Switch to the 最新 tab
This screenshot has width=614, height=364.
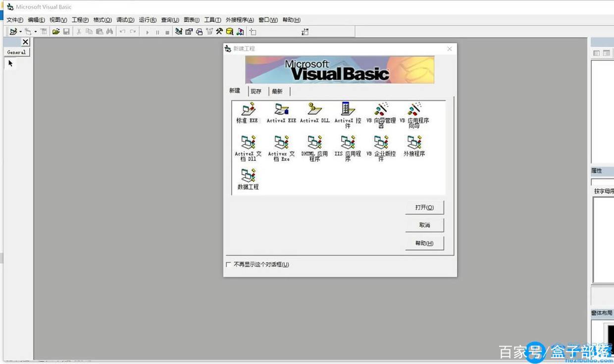[277, 91]
